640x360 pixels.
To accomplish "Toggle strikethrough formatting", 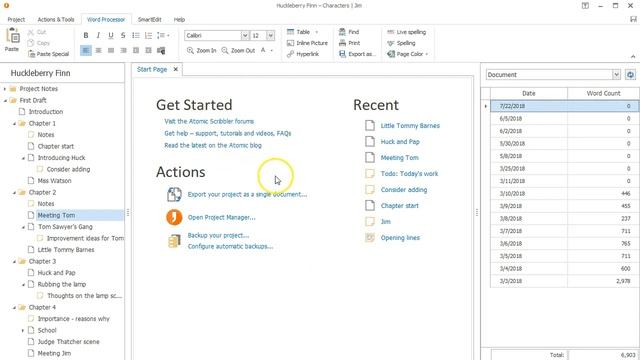I will click(123, 36).
